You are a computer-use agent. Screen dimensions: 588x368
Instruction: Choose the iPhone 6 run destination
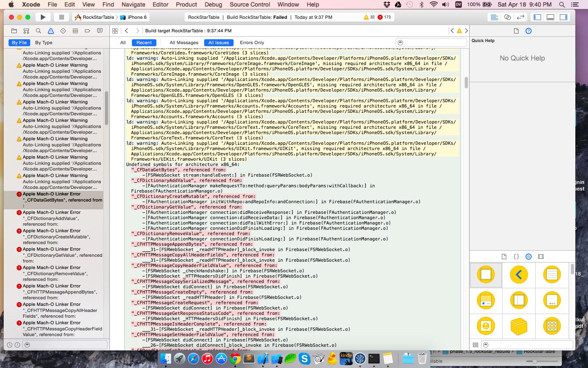pyautogui.click(x=134, y=17)
